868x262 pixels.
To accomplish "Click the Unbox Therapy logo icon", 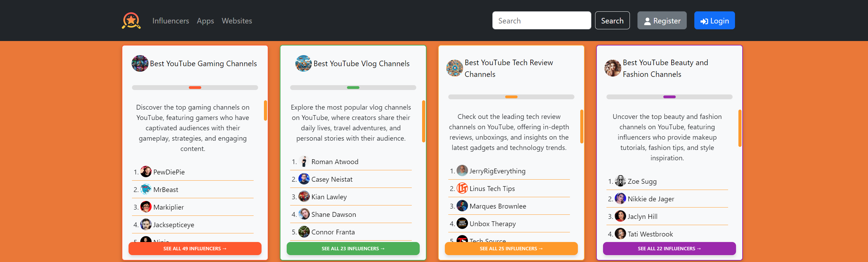I will (x=462, y=223).
